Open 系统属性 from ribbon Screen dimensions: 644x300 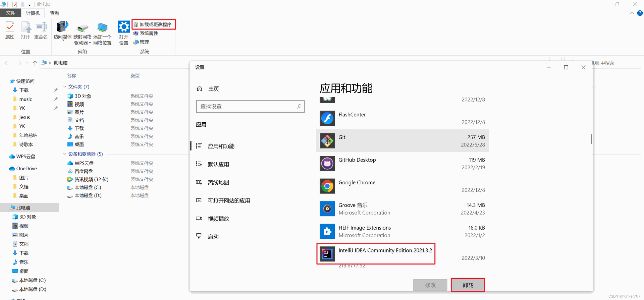click(146, 33)
